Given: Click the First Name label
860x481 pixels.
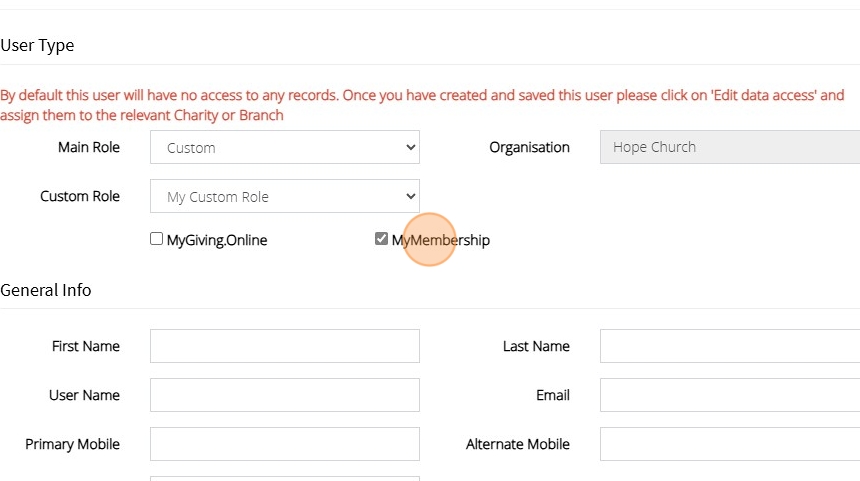Looking at the screenshot, I should click(86, 346).
